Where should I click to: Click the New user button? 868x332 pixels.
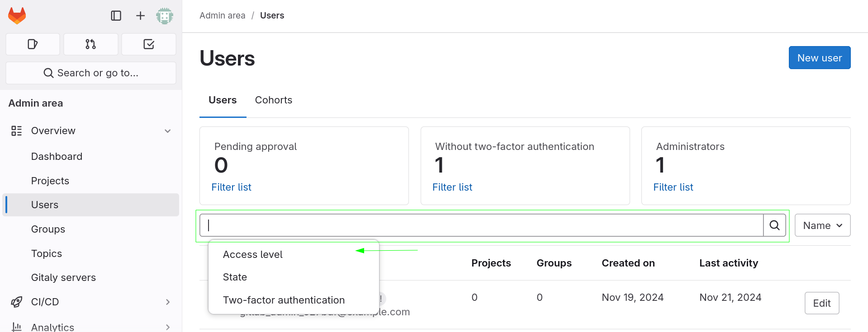820,58
